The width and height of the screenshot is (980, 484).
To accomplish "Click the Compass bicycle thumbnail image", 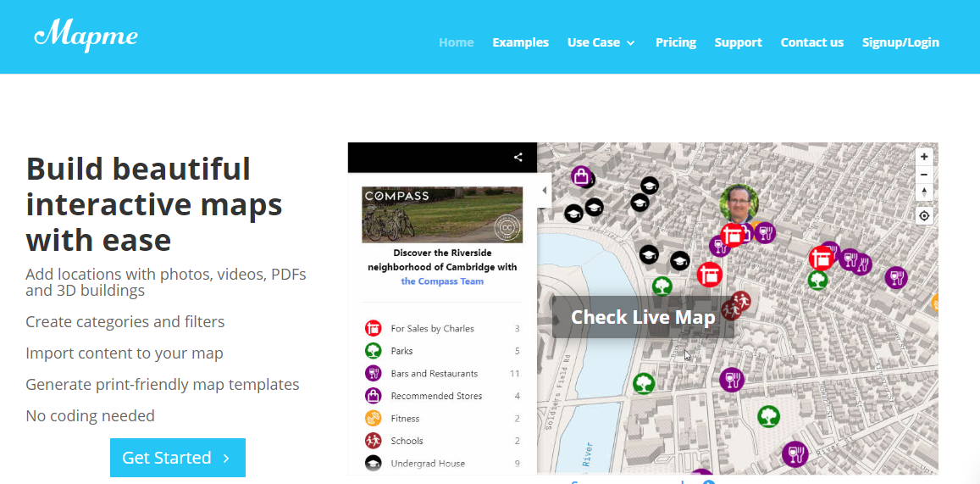I will click(442, 214).
